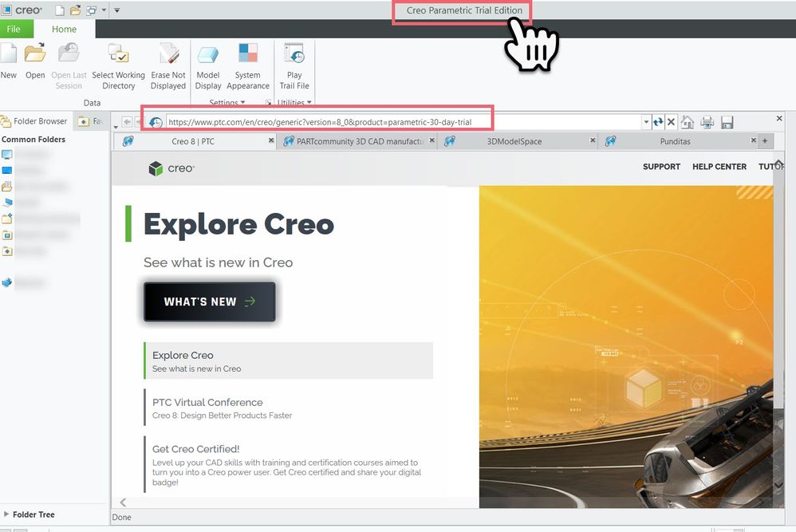Click the Play Trail File icon
Viewport: 796px width, 532px height.
click(x=294, y=53)
